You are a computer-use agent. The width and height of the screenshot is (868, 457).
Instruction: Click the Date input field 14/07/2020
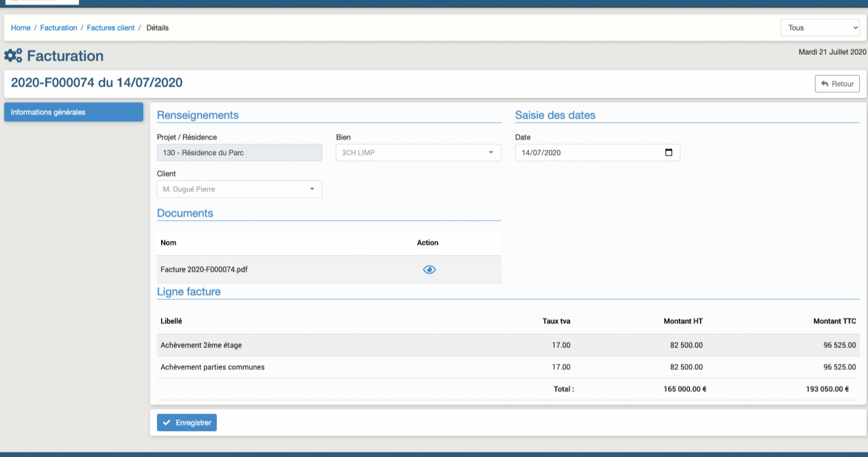pos(589,152)
